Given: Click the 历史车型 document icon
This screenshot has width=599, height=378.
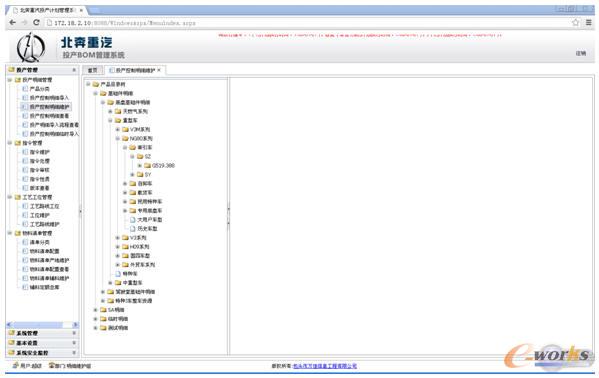Looking at the screenshot, I should (133, 229).
